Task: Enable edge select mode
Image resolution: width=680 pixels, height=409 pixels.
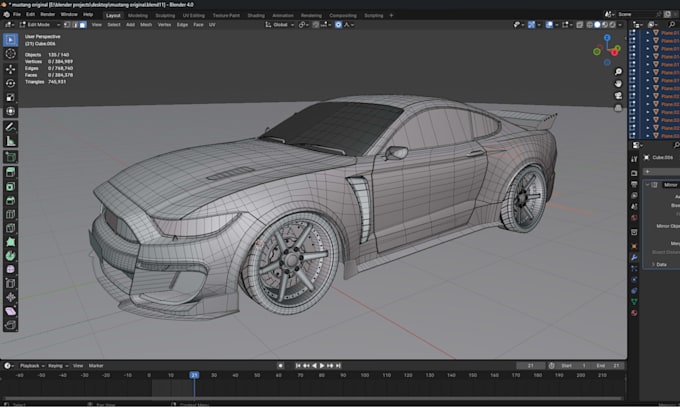Action: (x=75, y=25)
